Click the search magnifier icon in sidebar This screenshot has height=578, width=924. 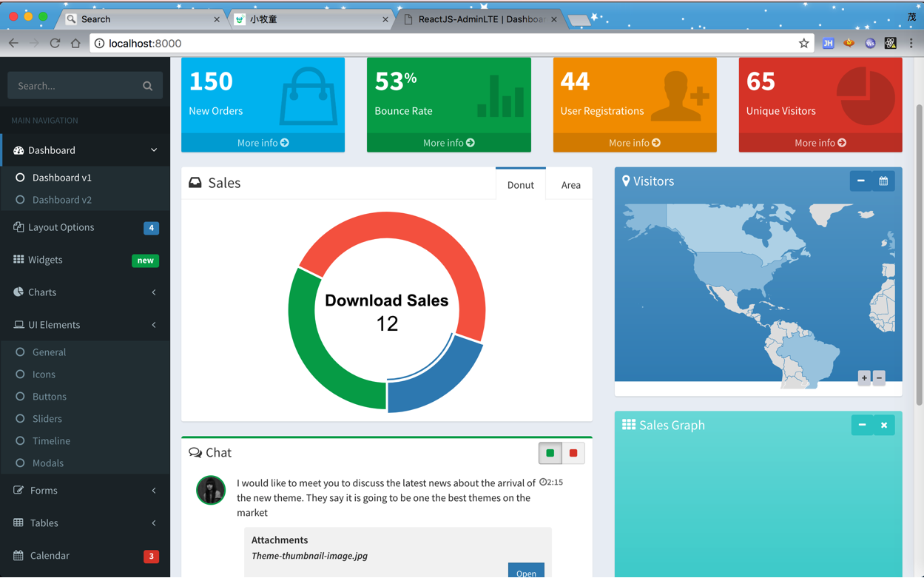click(147, 86)
